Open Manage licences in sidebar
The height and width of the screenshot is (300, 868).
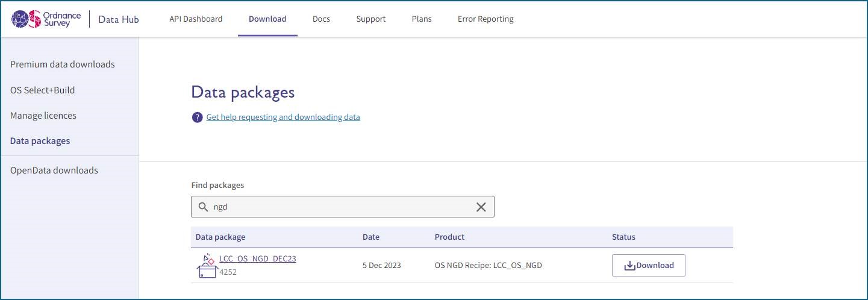tap(43, 115)
